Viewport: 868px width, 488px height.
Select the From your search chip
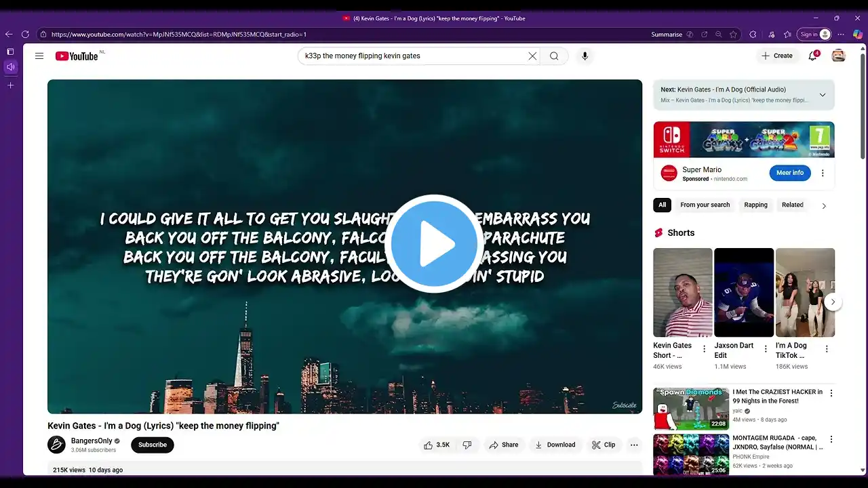click(705, 205)
